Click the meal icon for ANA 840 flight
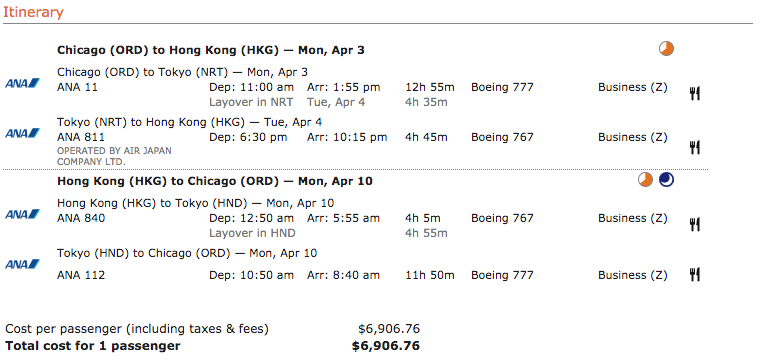Image resolution: width=760 pixels, height=360 pixels. [695, 224]
